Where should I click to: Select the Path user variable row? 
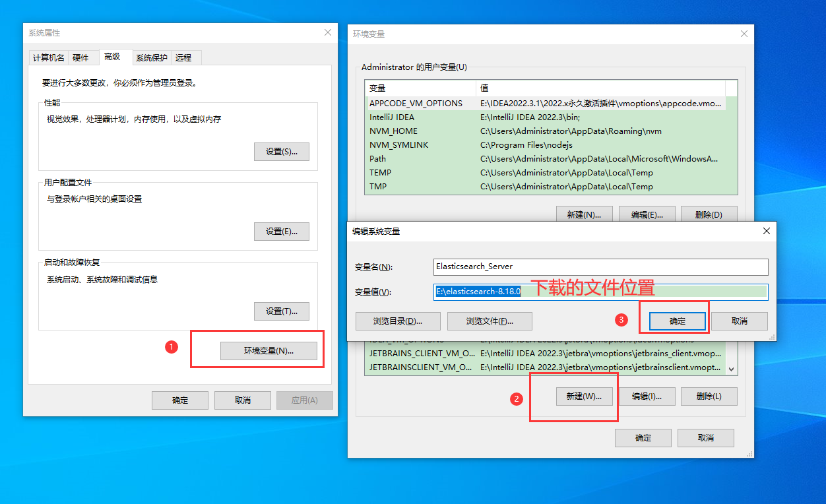click(545, 159)
